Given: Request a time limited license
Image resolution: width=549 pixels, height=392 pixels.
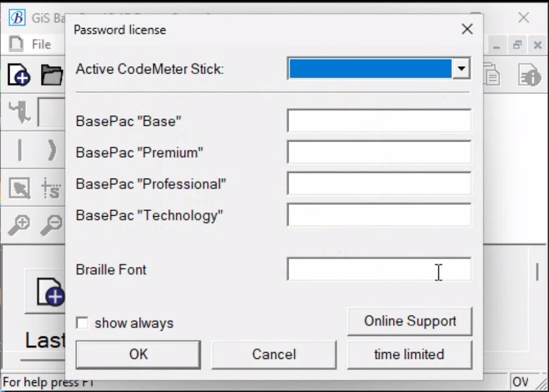Looking at the screenshot, I should click(409, 354).
